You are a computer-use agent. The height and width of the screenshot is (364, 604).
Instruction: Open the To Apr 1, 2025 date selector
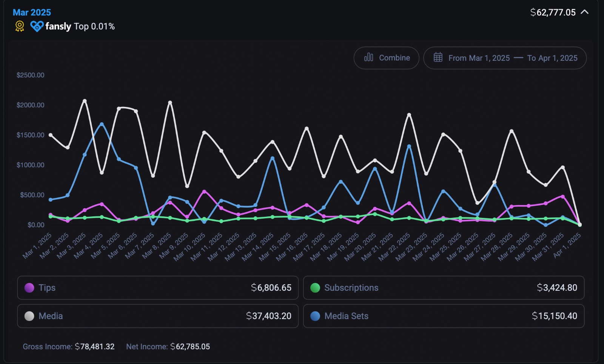[552, 58]
